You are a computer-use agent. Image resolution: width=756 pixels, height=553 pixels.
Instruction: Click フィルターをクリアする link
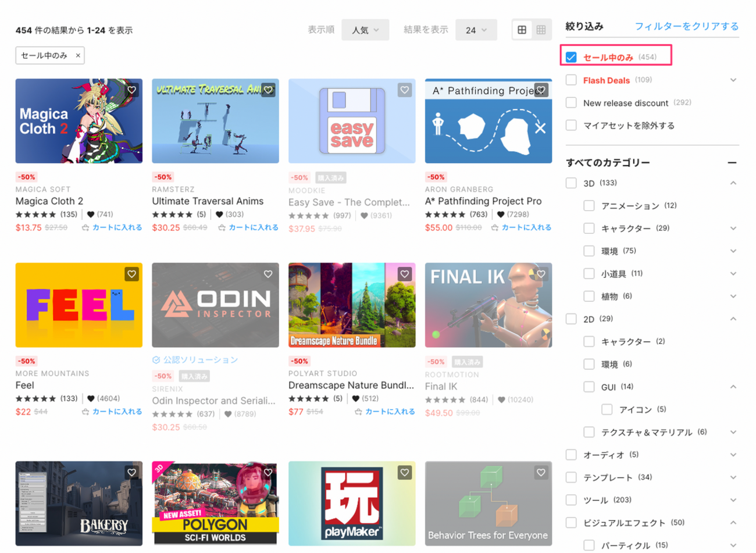pyautogui.click(x=687, y=26)
